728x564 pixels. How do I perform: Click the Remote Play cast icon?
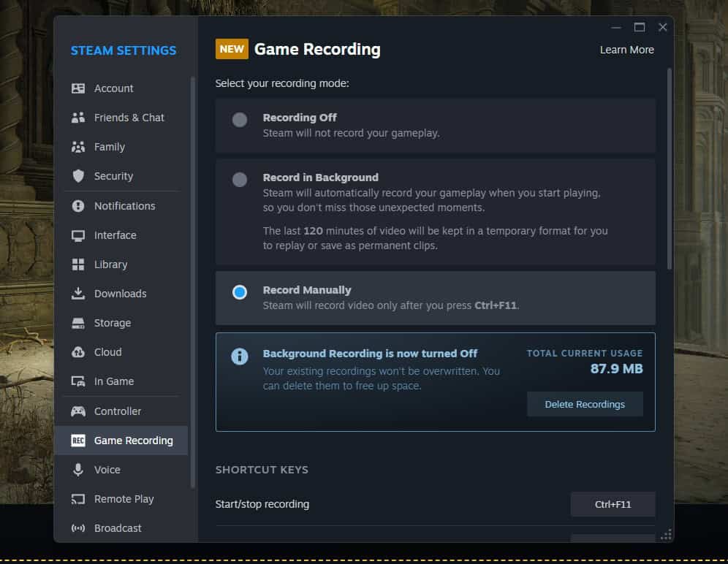(78, 499)
